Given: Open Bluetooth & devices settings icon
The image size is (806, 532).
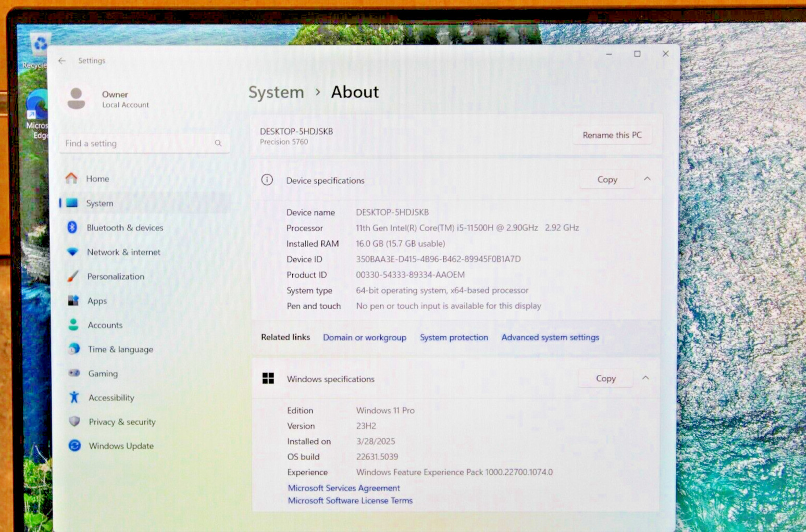Looking at the screenshot, I should [72, 227].
